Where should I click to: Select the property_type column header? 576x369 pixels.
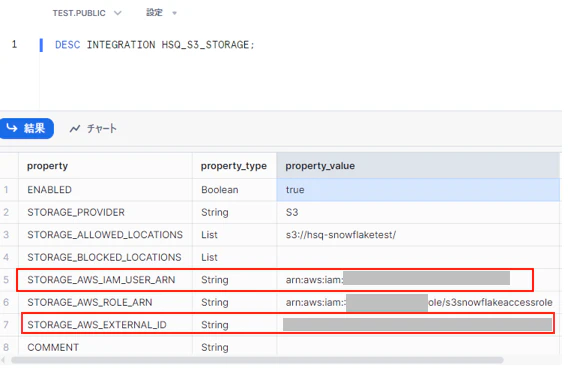pyautogui.click(x=234, y=166)
